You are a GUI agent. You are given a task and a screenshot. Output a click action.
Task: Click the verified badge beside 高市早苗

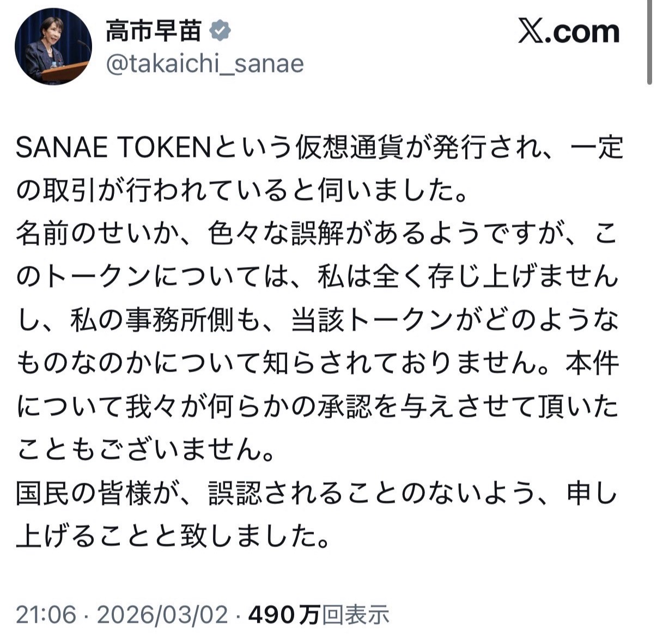pyautogui.click(x=220, y=31)
